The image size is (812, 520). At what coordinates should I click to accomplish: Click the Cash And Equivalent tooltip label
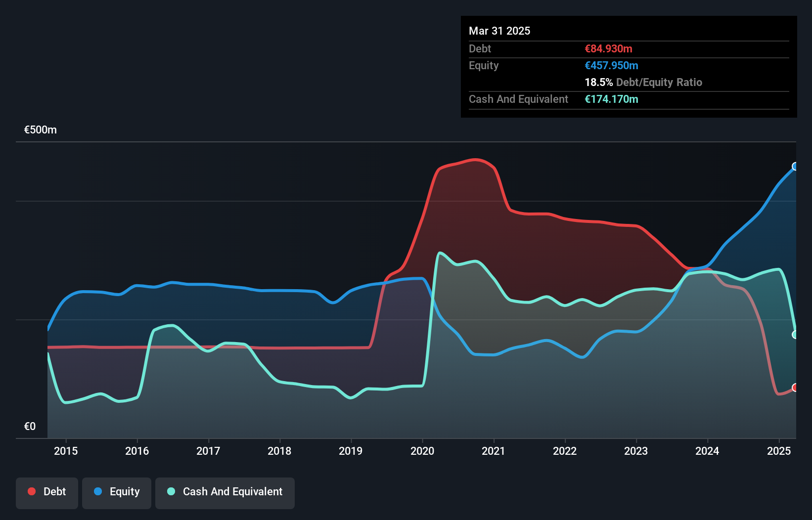click(x=518, y=99)
